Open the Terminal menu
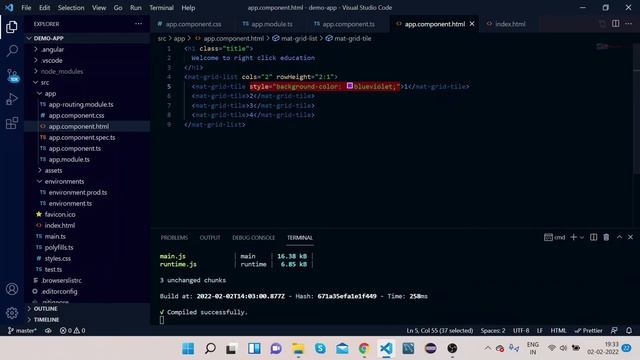Viewport: 640px width, 360px height. click(x=161, y=8)
